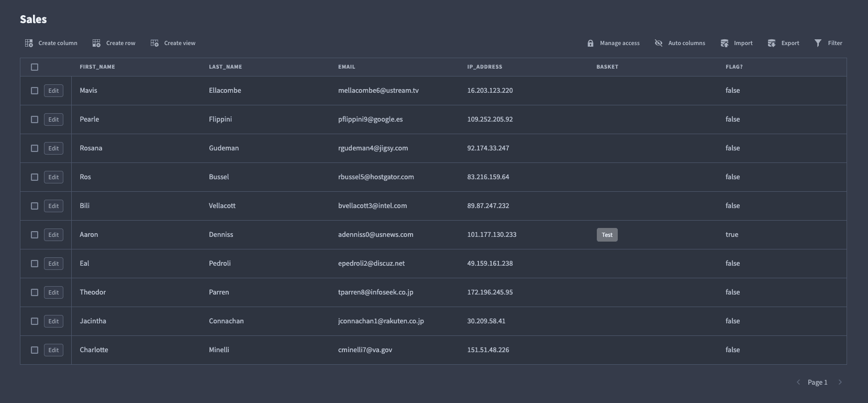Check the Aaron row checkbox

35,235
